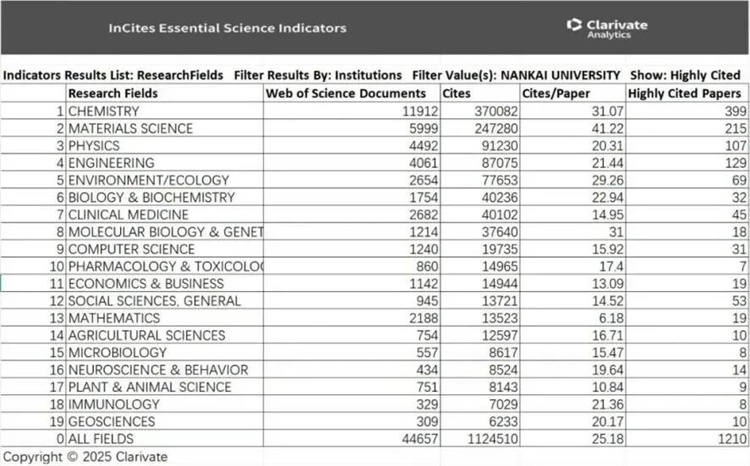Select the Web of Science Documents header

pyautogui.click(x=335, y=93)
